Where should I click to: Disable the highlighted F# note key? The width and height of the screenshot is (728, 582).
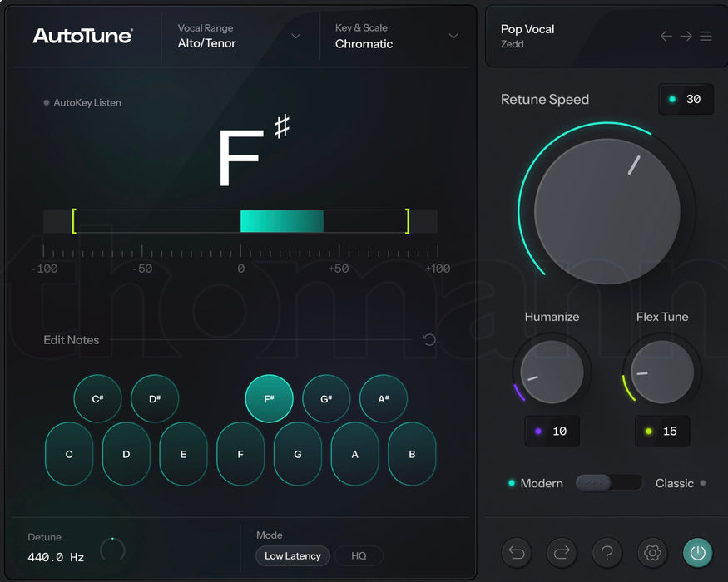pos(269,399)
